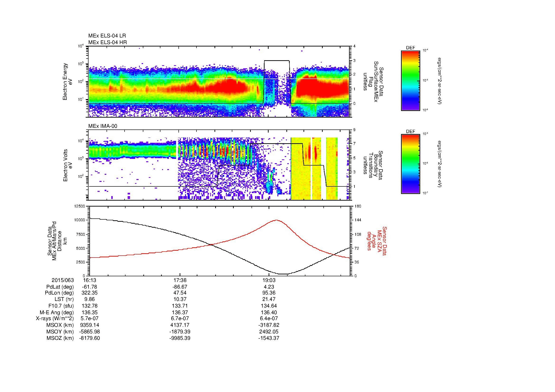Click the 16:13 time tick label
This screenshot has height=392, width=555.
pyautogui.click(x=89, y=280)
